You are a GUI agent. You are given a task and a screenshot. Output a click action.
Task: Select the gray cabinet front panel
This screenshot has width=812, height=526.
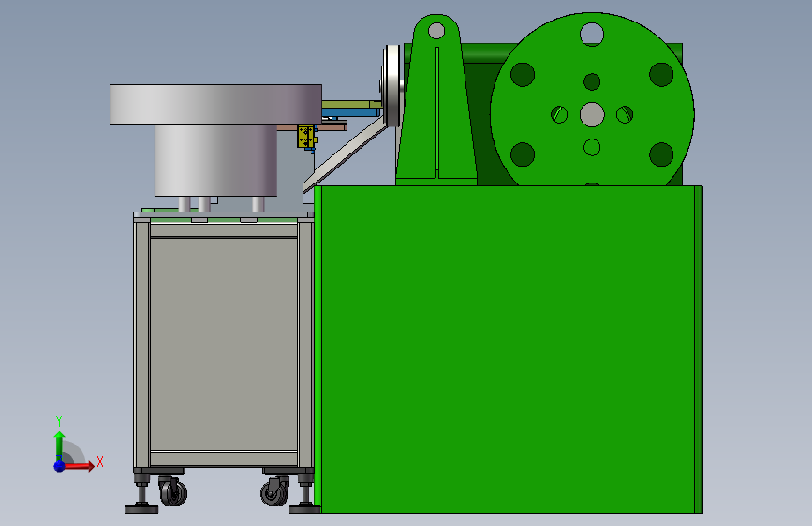tap(223, 344)
